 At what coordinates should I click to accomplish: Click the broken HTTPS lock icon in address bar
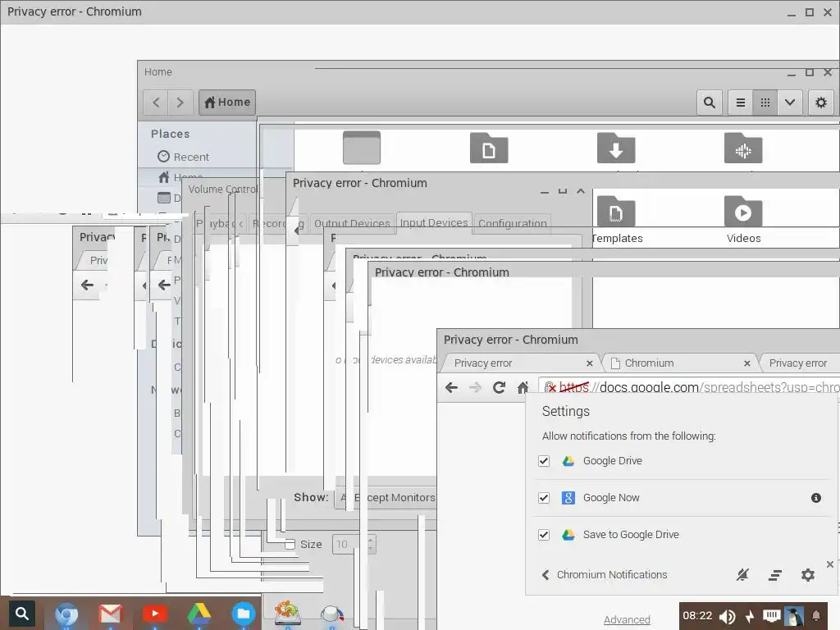point(550,387)
